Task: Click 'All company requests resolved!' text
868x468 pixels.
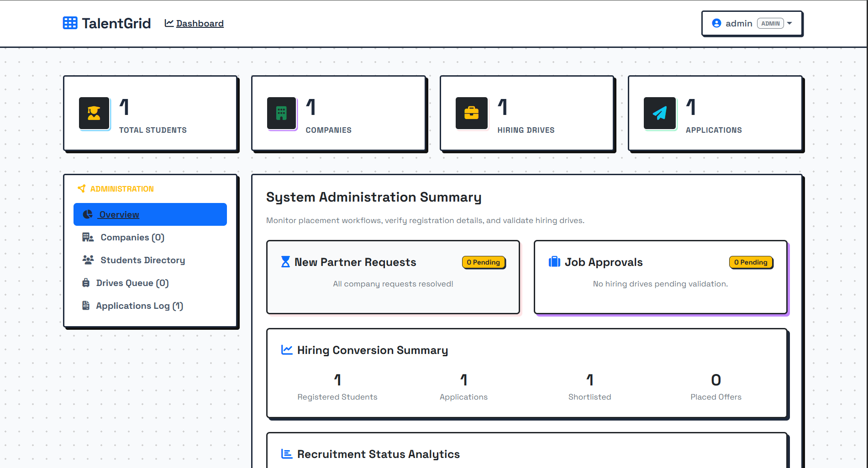Action: click(393, 284)
